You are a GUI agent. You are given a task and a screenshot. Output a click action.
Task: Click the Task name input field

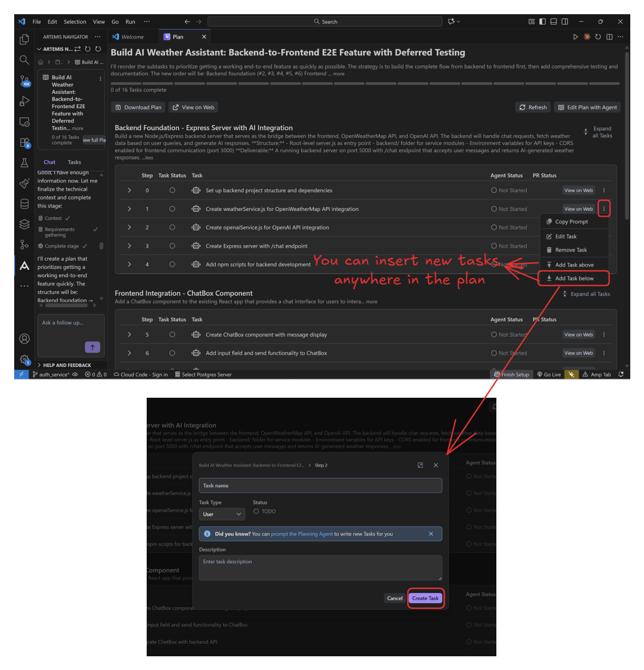pos(320,485)
